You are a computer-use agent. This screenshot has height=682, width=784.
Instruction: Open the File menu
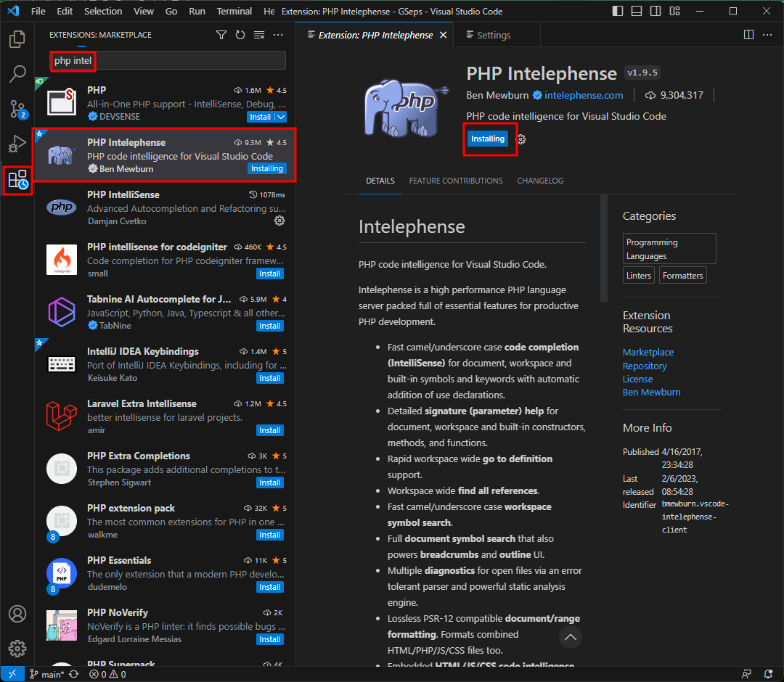[38, 11]
